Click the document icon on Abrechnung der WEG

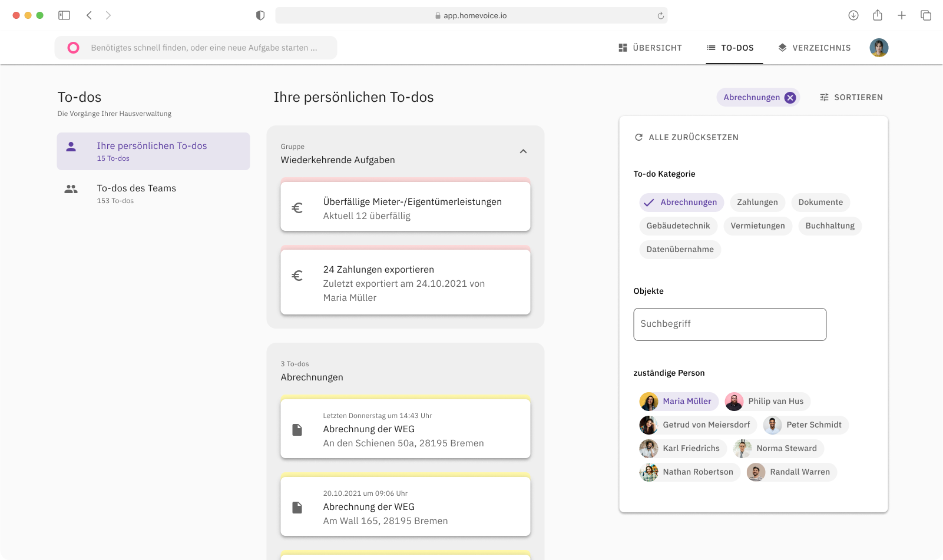[x=297, y=429]
